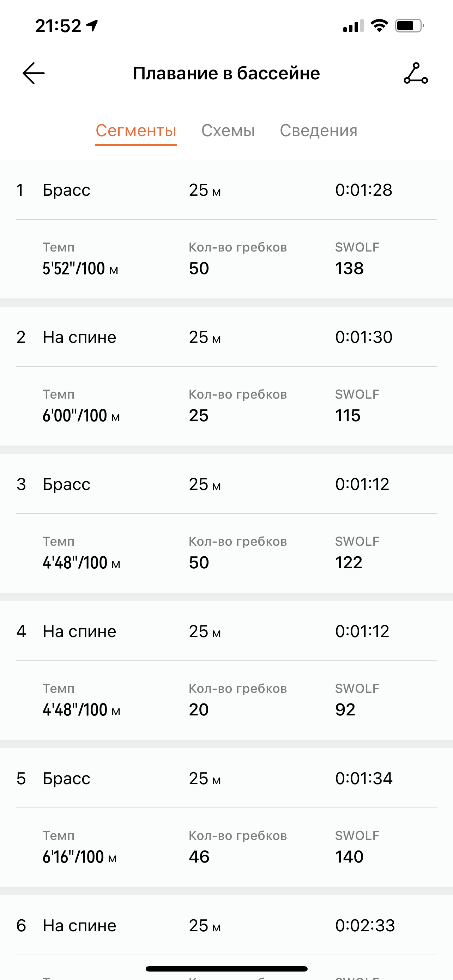Viewport: 453px width, 980px height.
Task: Open the route share icon
Action: click(x=415, y=73)
